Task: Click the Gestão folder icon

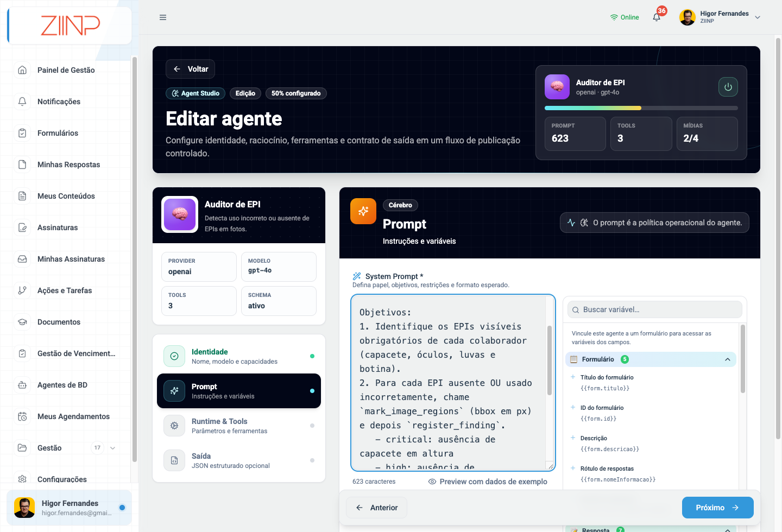Action: tap(22, 448)
